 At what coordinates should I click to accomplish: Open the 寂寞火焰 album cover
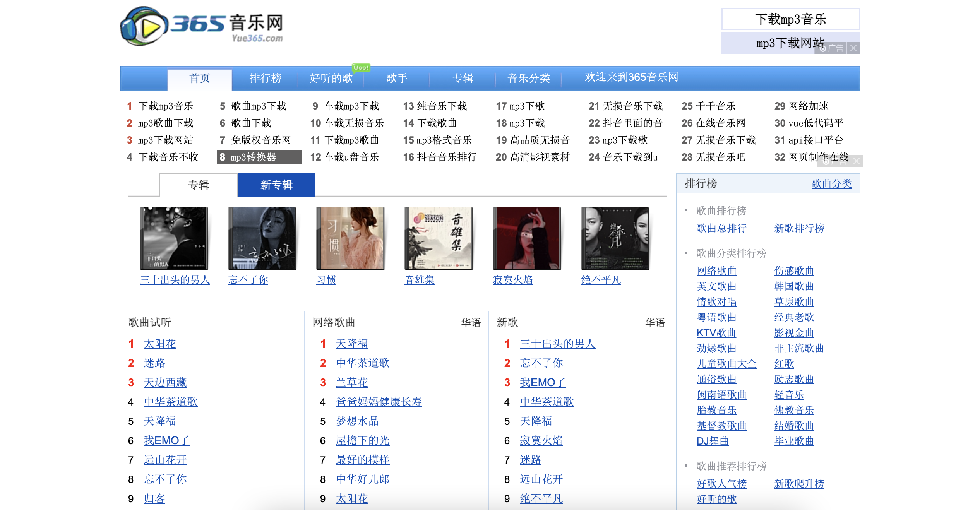point(527,238)
